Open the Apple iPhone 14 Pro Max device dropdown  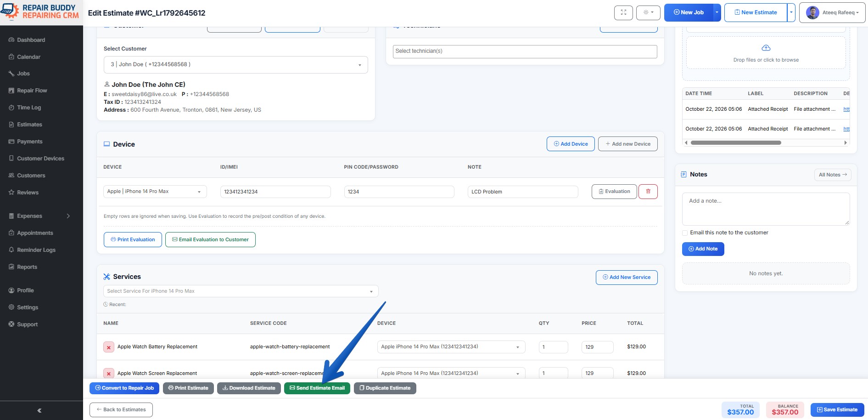point(155,192)
